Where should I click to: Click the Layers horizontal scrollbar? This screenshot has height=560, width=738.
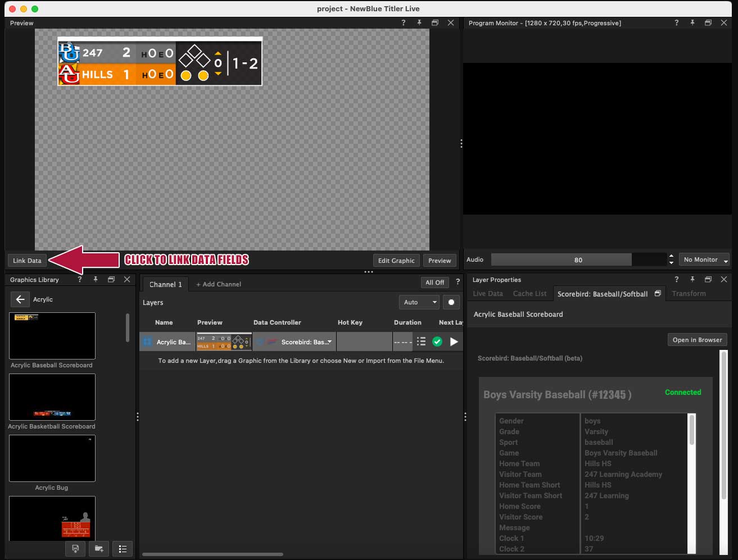coord(212,554)
